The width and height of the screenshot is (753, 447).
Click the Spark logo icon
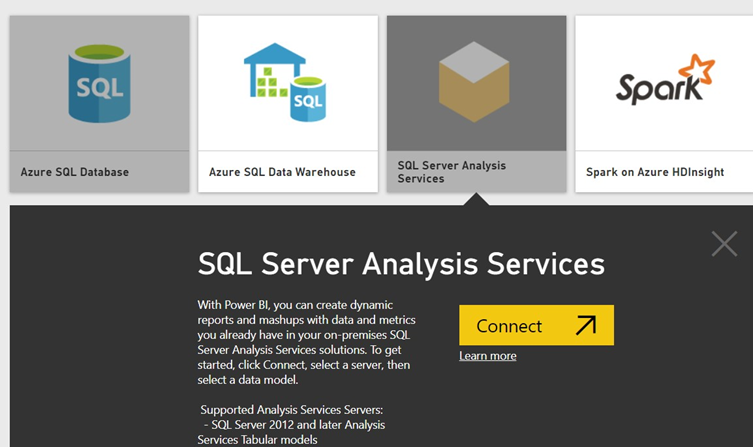(x=665, y=79)
